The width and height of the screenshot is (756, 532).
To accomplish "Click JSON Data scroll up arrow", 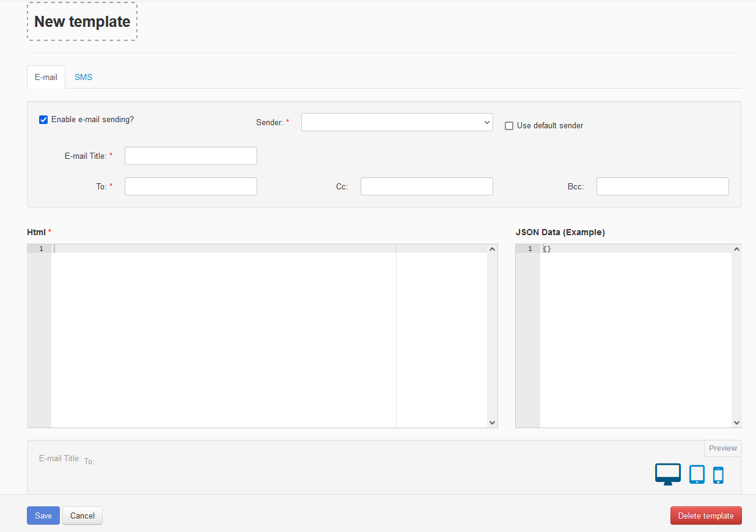I will 736,249.
